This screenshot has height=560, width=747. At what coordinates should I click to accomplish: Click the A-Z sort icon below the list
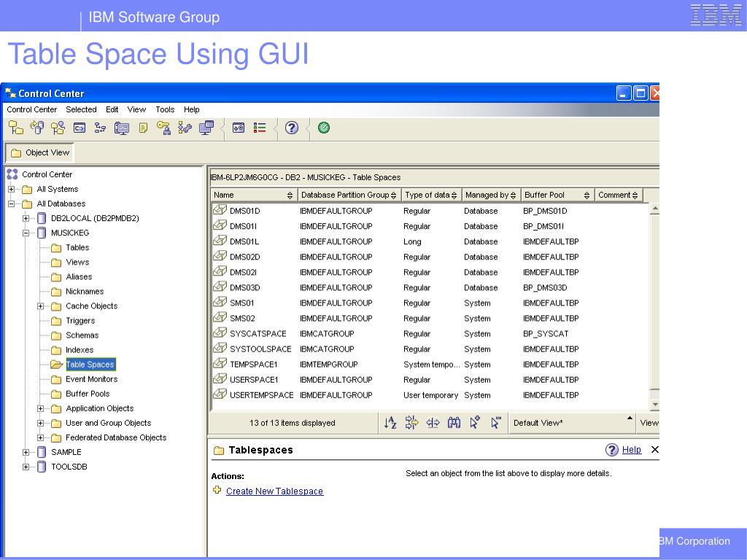tap(390, 422)
